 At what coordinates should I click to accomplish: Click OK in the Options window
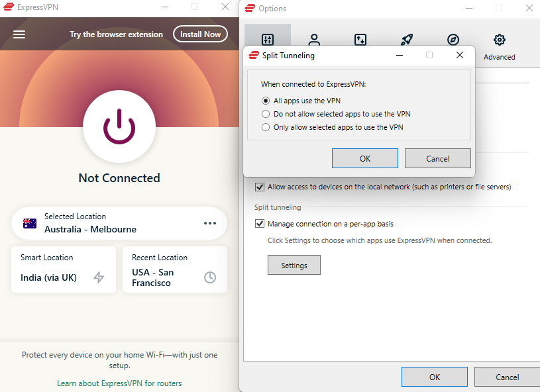tap(435, 377)
